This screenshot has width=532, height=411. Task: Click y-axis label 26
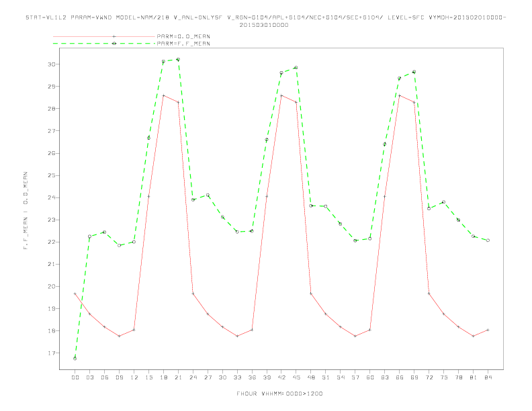(51, 153)
